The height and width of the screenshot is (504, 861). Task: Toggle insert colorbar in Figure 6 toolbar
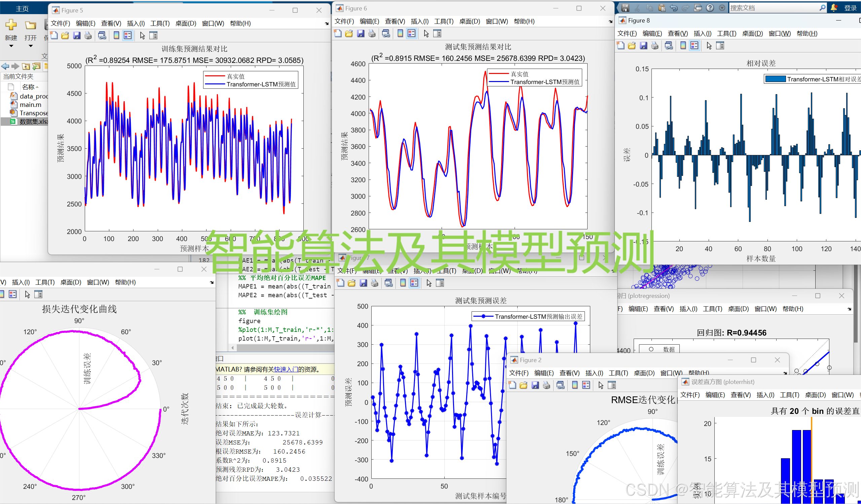[x=400, y=33]
